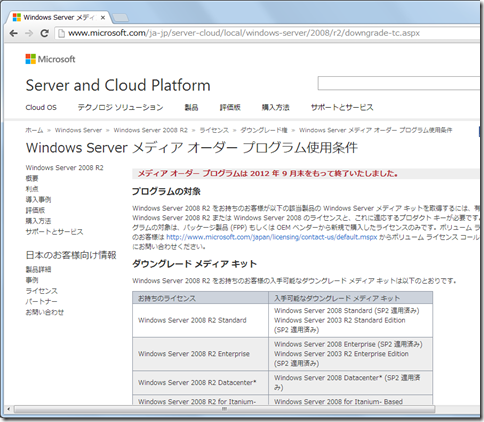Click the horizontal scrollbar left arrow

pos(8,409)
